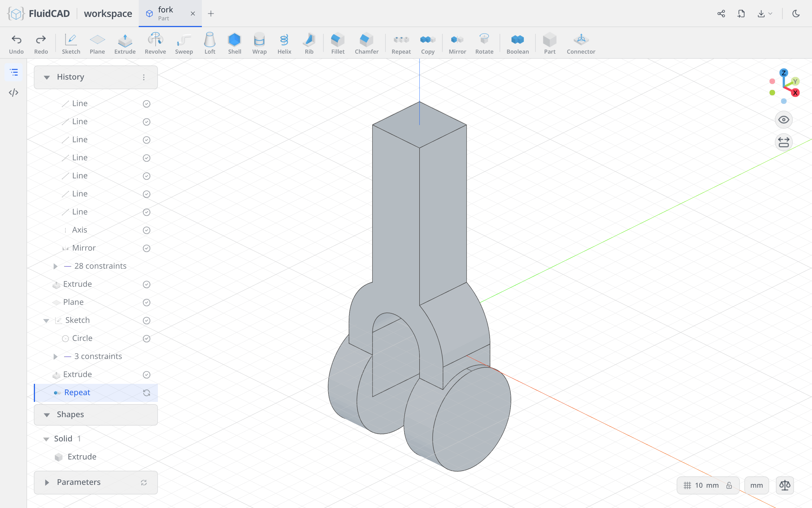The height and width of the screenshot is (508, 812).
Task: Choose the Revolve tool
Action: point(155,44)
